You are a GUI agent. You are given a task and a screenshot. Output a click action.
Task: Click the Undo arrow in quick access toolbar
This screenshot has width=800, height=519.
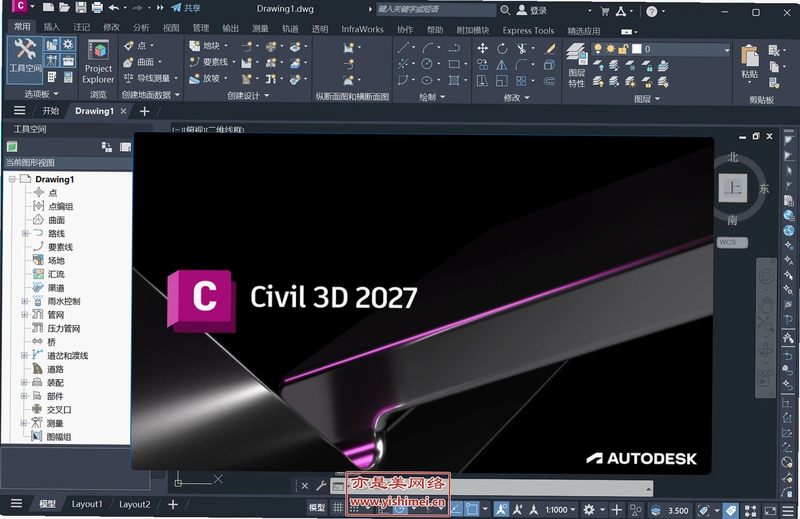click(114, 8)
